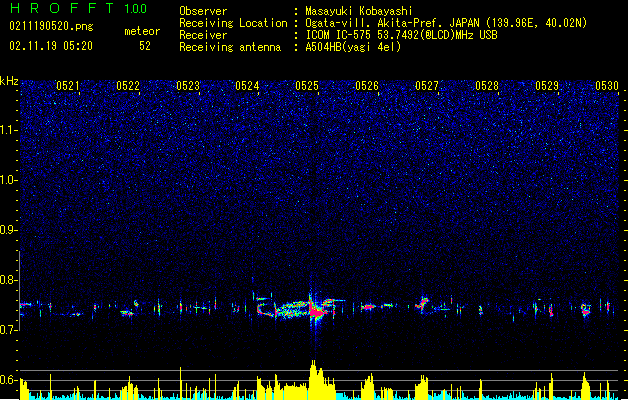Click the timestamp 02.11.19 05:20
The height and width of the screenshot is (400, 629).
pyautogui.click(x=51, y=46)
